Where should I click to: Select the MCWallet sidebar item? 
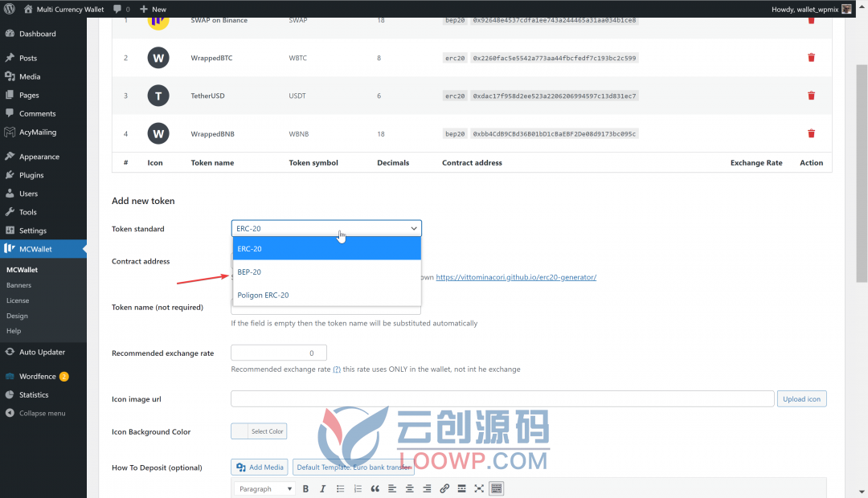43,249
